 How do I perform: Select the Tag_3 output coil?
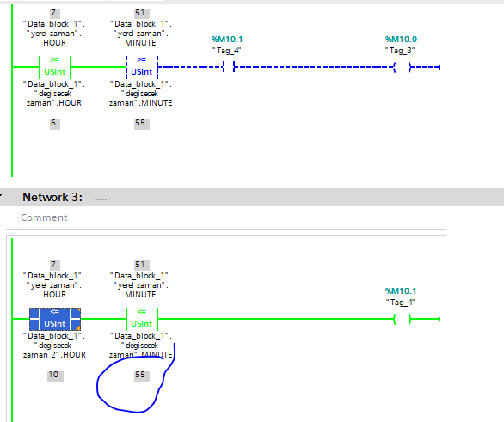pos(402,67)
